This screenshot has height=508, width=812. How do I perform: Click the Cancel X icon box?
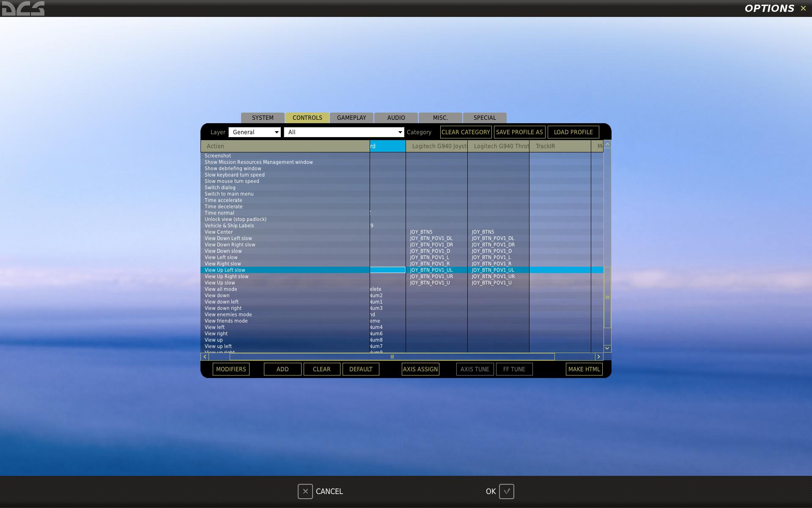[305, 491]
